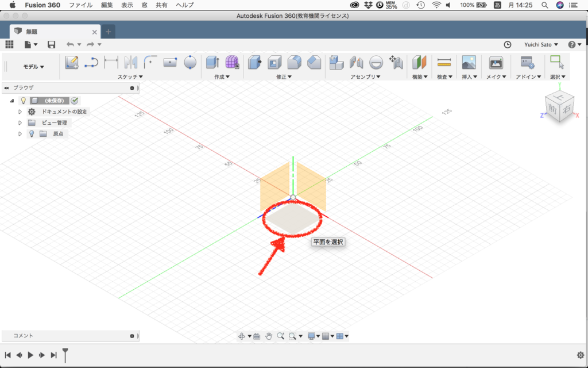
Task: Play the timeline
Action: [x=31, y=355]
